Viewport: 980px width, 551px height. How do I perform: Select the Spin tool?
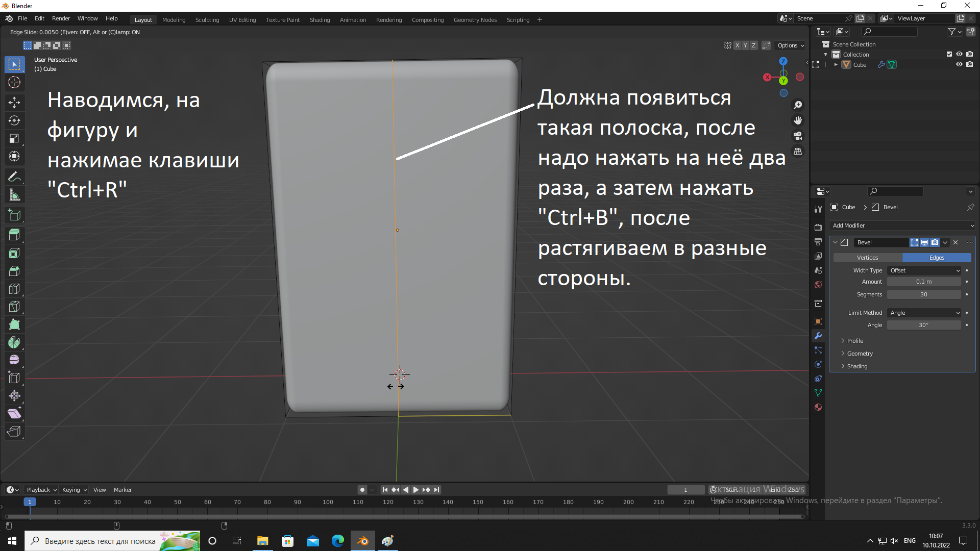tap(14, 342)
